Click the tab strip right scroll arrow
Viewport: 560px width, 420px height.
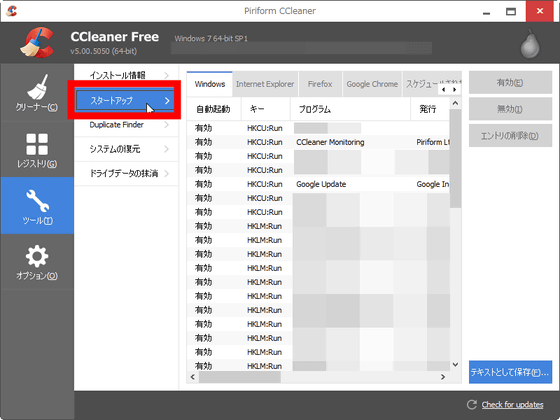pyautogui.click(x=454, y=90)
